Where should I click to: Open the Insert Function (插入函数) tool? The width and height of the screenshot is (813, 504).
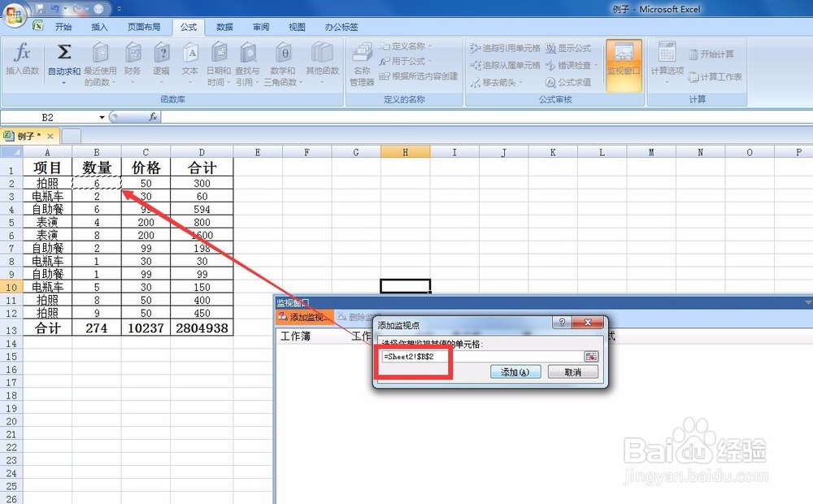[22, 59]
